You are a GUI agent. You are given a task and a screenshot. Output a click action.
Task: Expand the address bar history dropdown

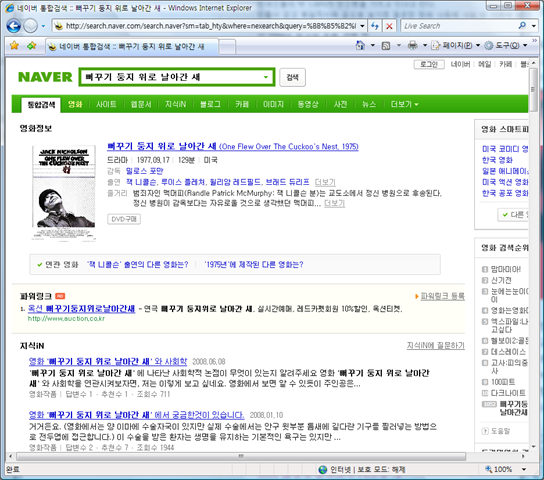(363, 26)
